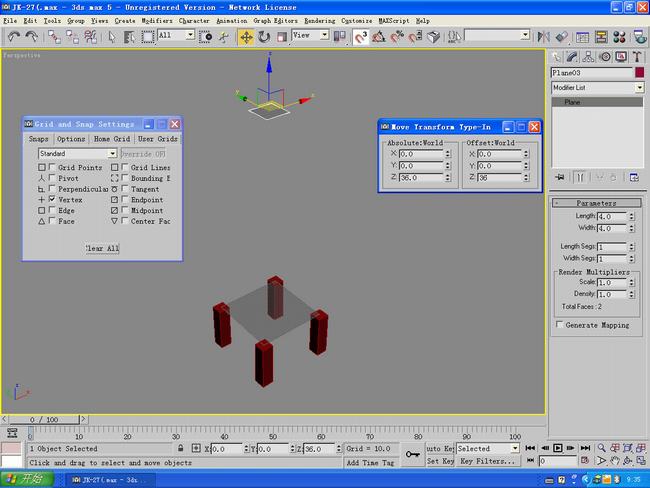Open the Create command panel tab

[x=556, y=57]
